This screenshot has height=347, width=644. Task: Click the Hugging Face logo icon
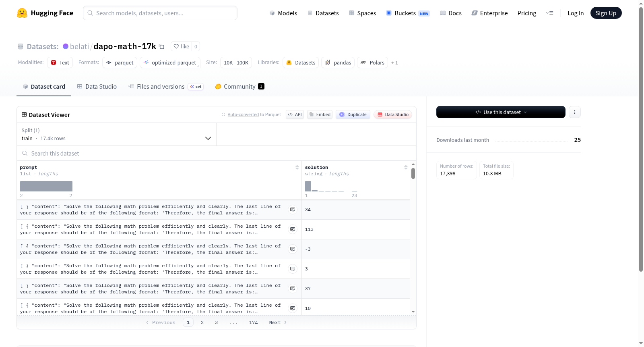click(x=22, y=13)
